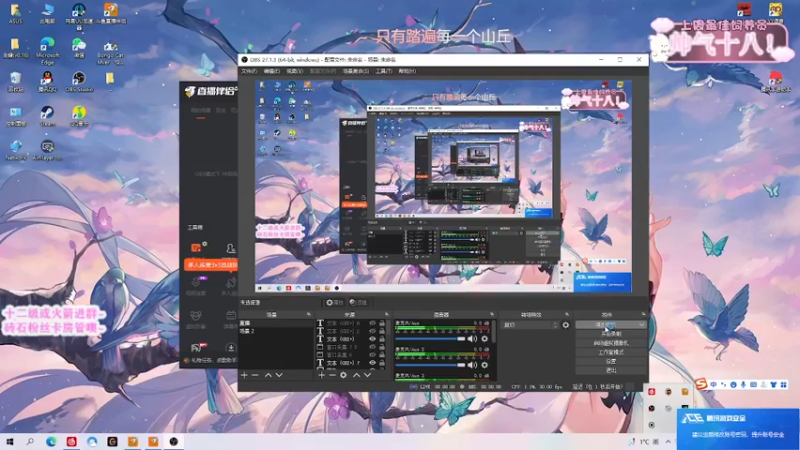Screen dimensions: 800x450
Task: Click the 工作室模式 Studio Mode button
Action: [x=611, y=352]
